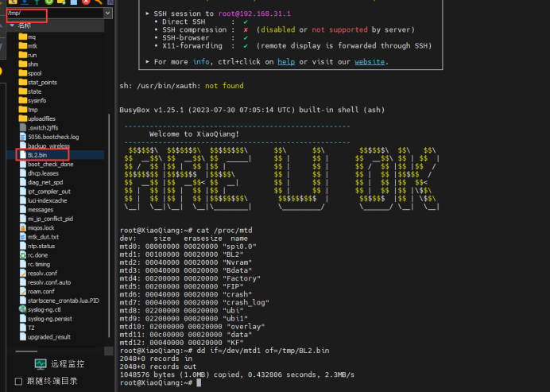Click the lock icon beside miqos.lock
The height and width of the screenshot is (392, 550).
(x=21, y=227)
